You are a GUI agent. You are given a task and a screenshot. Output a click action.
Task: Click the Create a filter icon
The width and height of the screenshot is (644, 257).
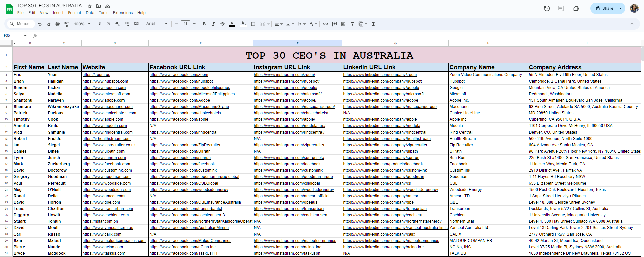[x=352, y=24]
